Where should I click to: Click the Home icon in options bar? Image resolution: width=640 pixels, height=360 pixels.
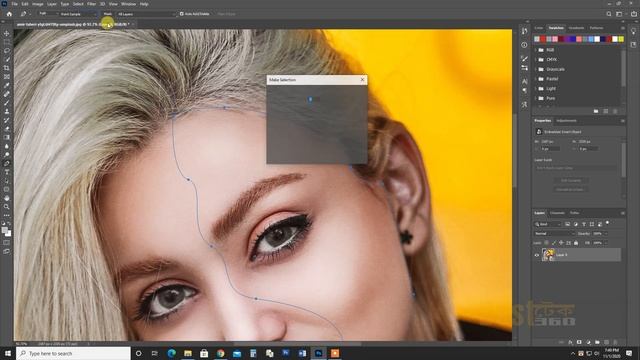[9, 14]
